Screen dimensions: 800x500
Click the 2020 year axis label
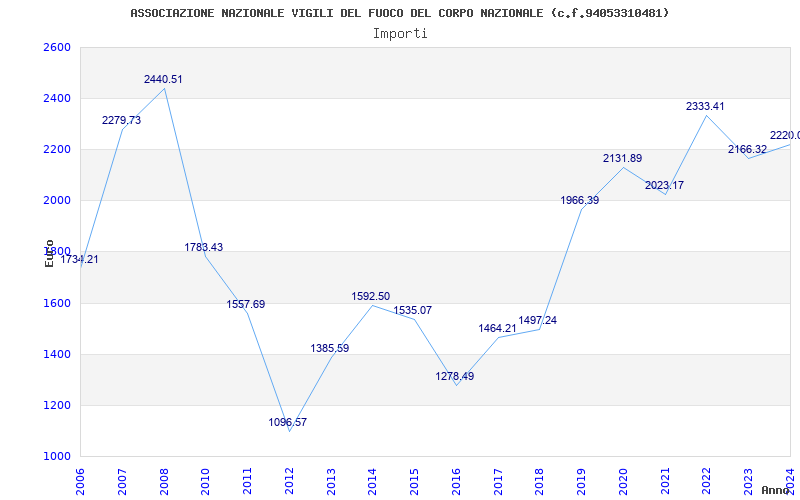pyautogui.click(x=623, y=481)
